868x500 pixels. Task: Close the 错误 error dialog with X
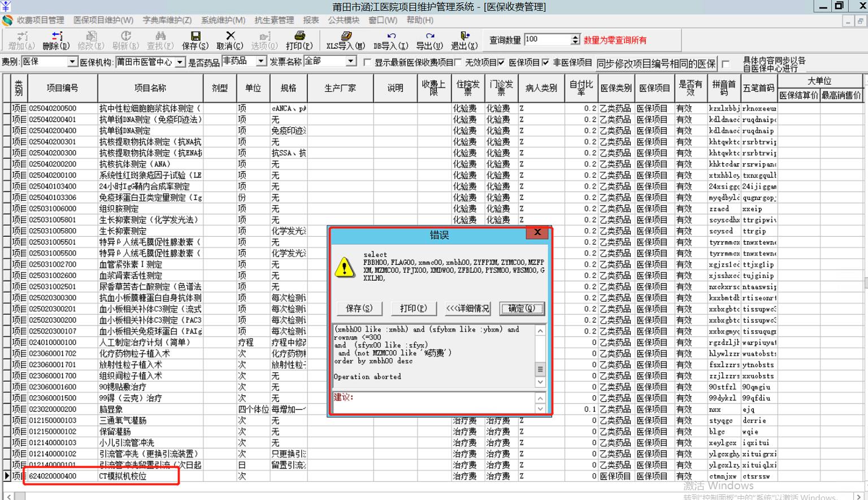click(537, 232)
